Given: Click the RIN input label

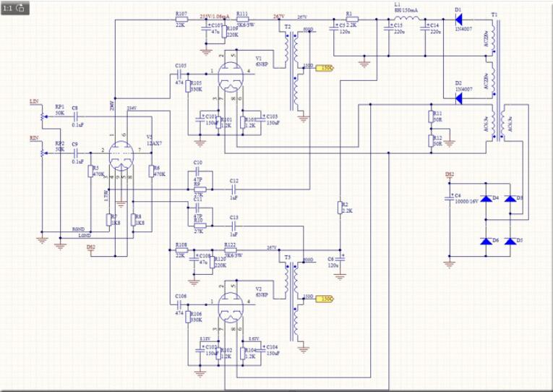Looking at the screenshot, I should (x=34, y=138).
